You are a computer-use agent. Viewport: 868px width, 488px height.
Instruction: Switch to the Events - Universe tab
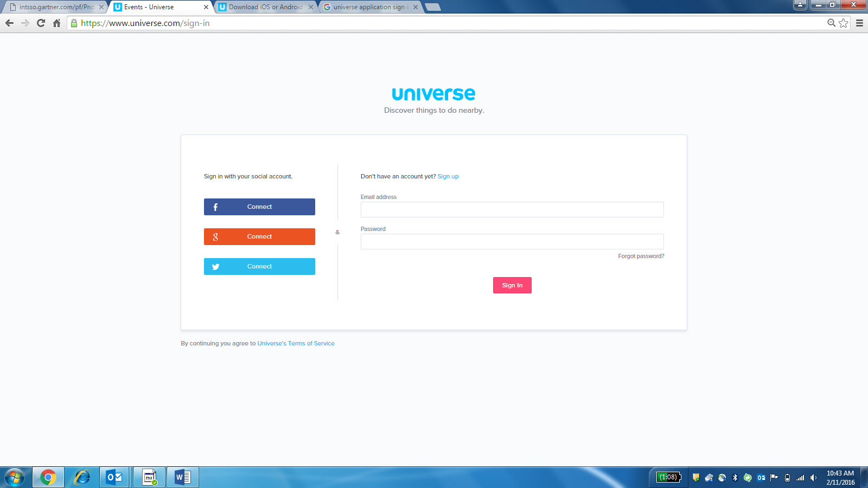pyautogui.click(x=159, y=7)
